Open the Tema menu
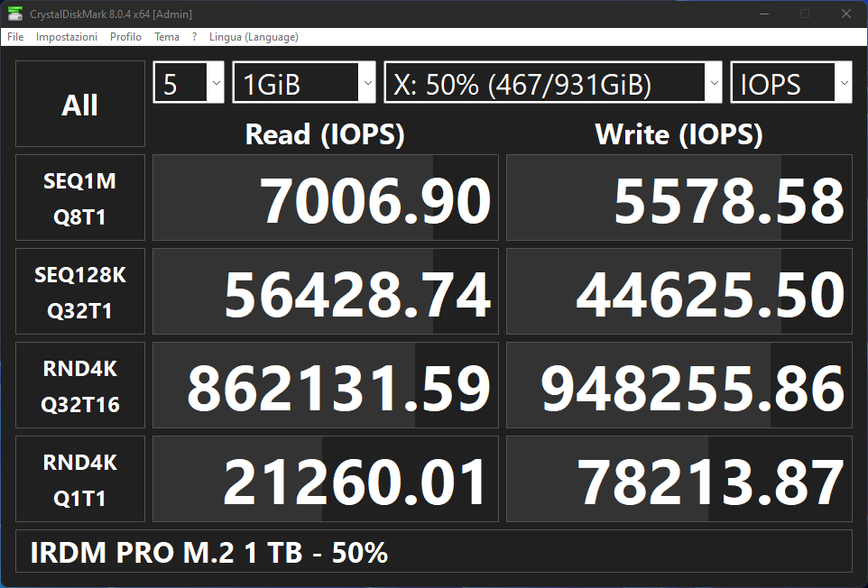The width and height of the screenshot is (868, 588). point(167,36)
